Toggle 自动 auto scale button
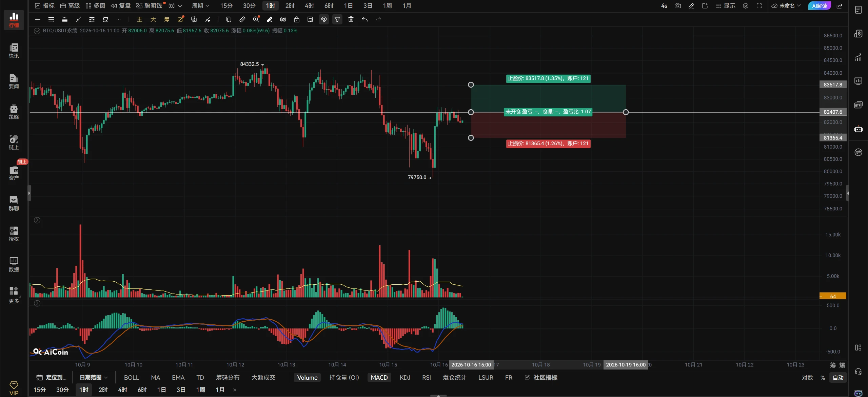 point(838,378)
